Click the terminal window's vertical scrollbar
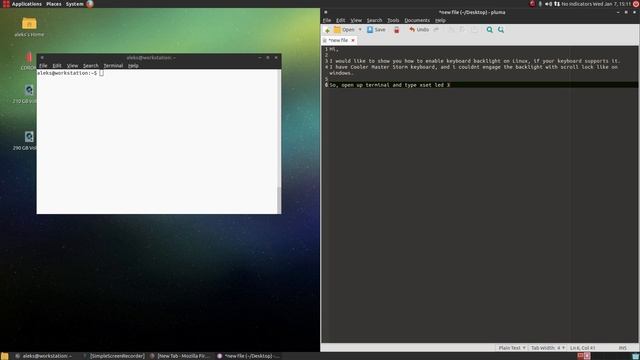This screenshot has height=360, width=640. tap(279, 141)
